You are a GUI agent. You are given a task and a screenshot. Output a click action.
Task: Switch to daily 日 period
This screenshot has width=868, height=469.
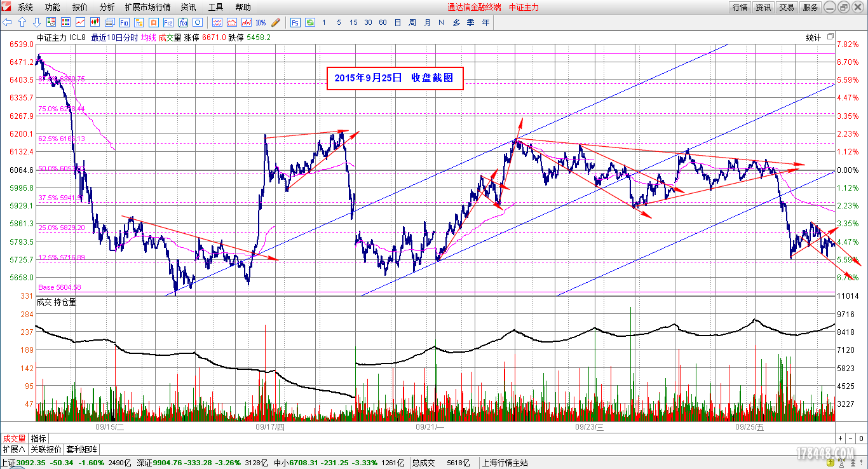398,22
